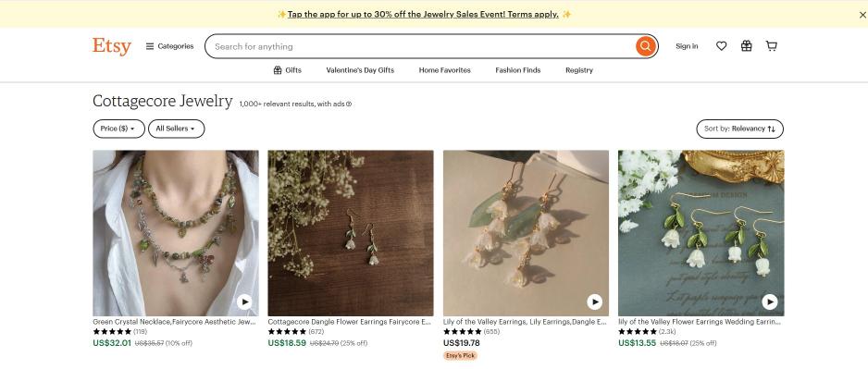Click the Sign in link
Image resolution: width=868 pixels, height=369 pixels.
click(687, 46)
